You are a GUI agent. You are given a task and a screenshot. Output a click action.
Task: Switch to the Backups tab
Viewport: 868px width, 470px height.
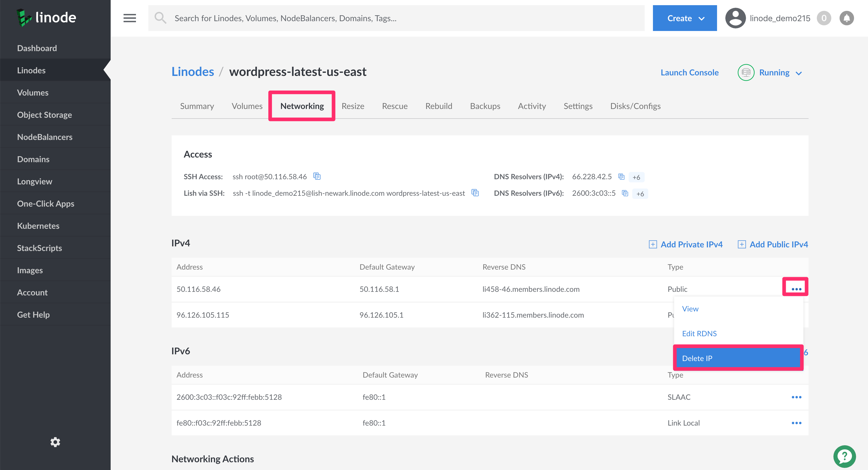pyautogui.click(x=485, y=106)
